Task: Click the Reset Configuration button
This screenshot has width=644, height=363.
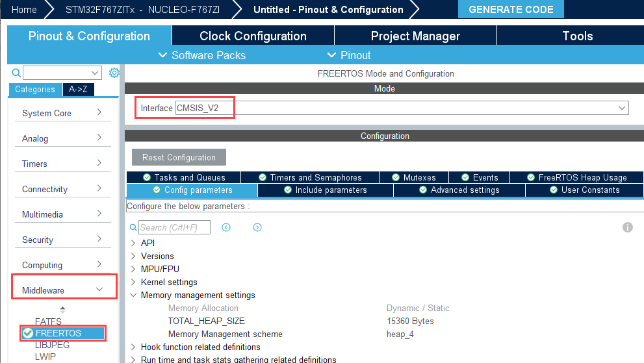Action: click(x=179, y=157)
